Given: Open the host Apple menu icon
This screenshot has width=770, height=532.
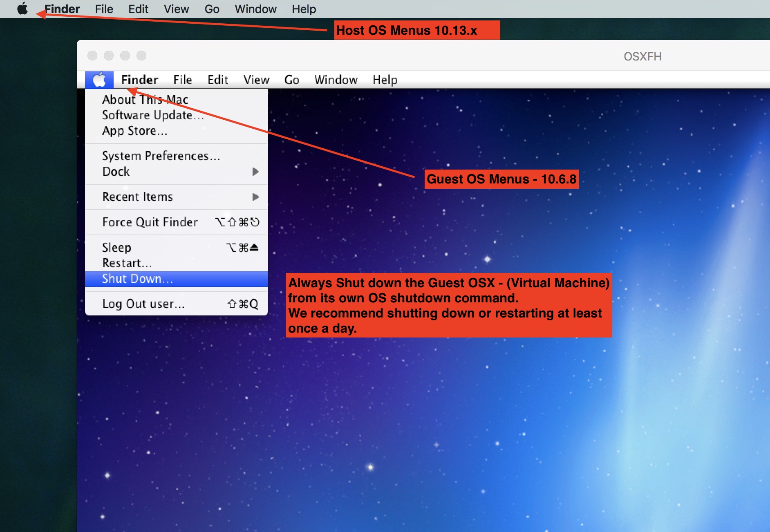Looking at the screenshot, I should 22,9.
